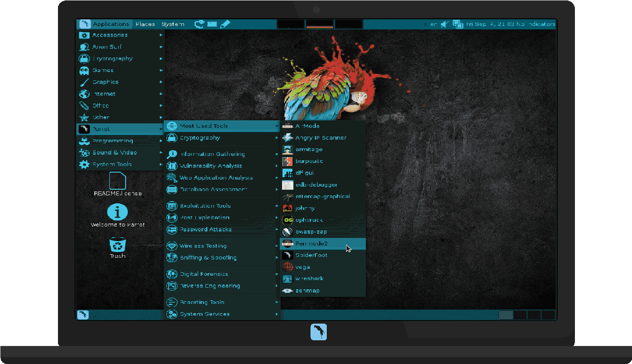Viewport: 632px width, 364px height.
Task: Click the Anon Surf menu icon
Action: coord(84,47)
